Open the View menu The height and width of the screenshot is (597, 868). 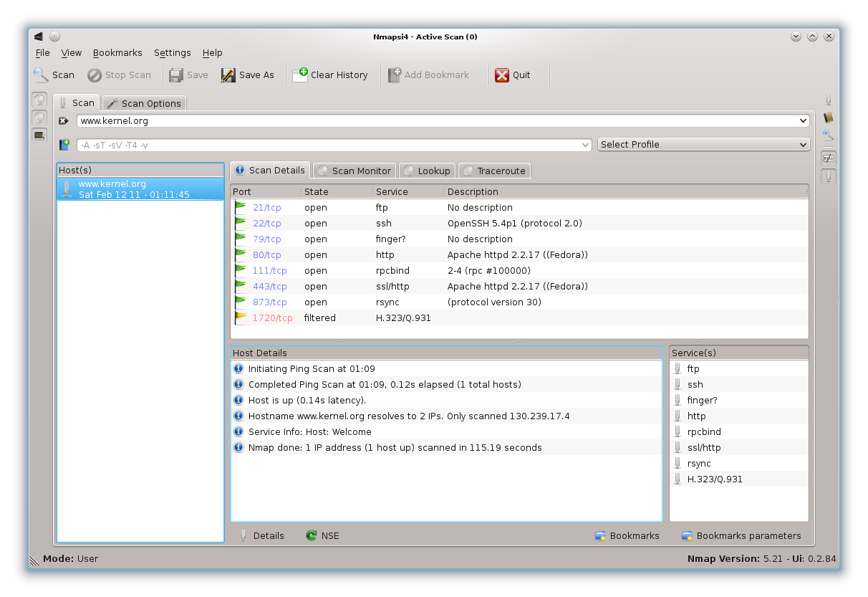click(71, 53)
